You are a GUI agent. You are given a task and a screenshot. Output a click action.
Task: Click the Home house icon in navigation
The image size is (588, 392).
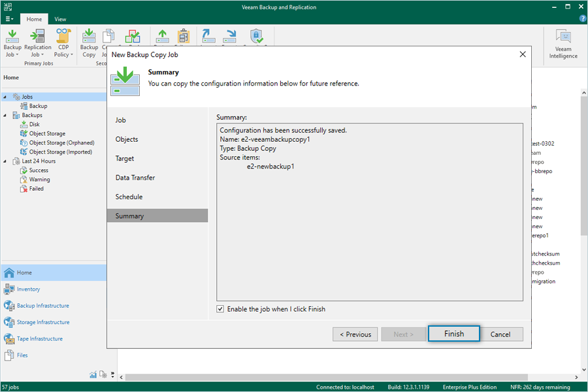coord(9,272)
